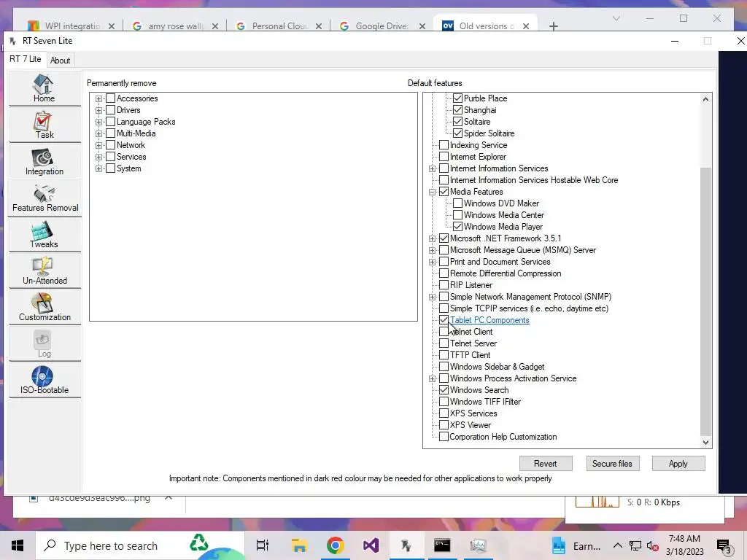Open the ISO-Bootable section icon

[44, 381]
